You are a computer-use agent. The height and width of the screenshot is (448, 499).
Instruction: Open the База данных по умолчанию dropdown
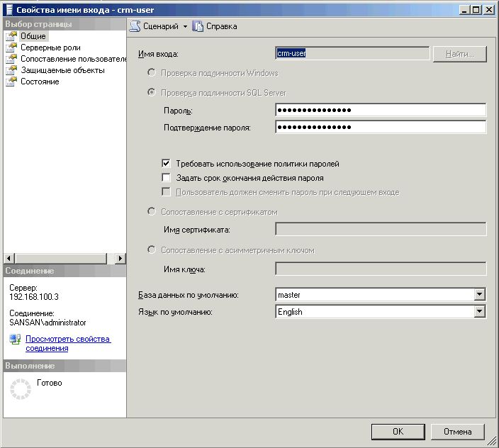coord(479,295)
